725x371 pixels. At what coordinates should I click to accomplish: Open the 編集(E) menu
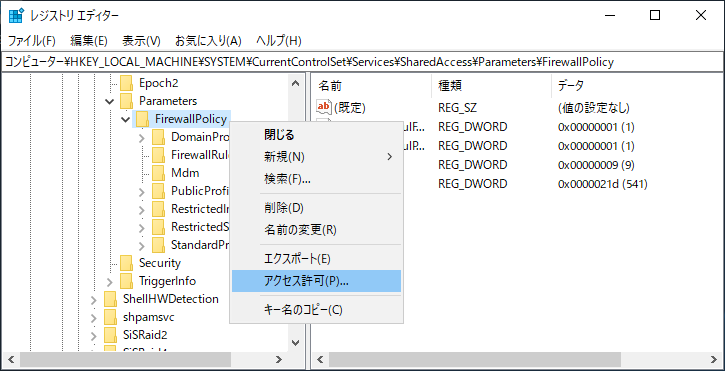(x=89, y=41)
